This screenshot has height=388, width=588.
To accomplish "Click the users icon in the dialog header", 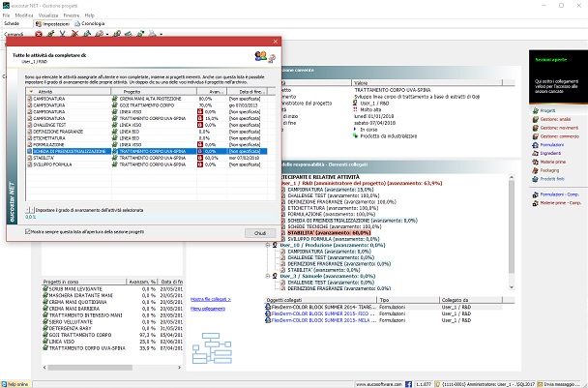I will (x=260, y=56).
